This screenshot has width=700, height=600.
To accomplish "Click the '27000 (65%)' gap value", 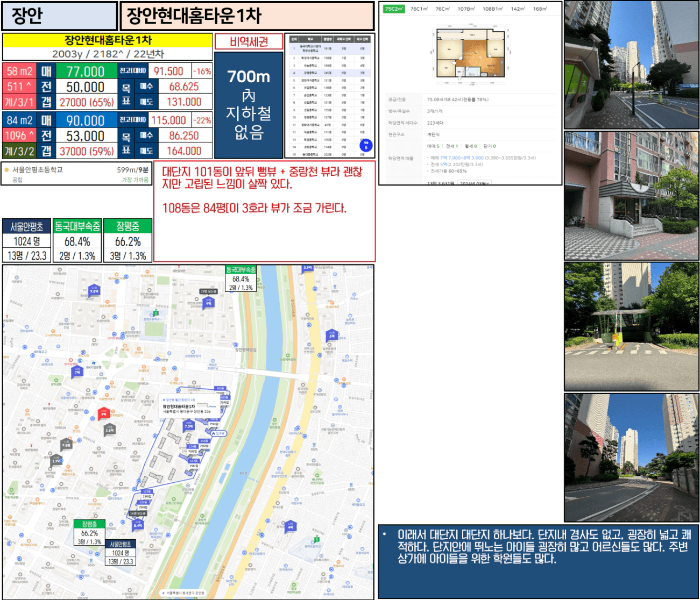I will (87, 102).
